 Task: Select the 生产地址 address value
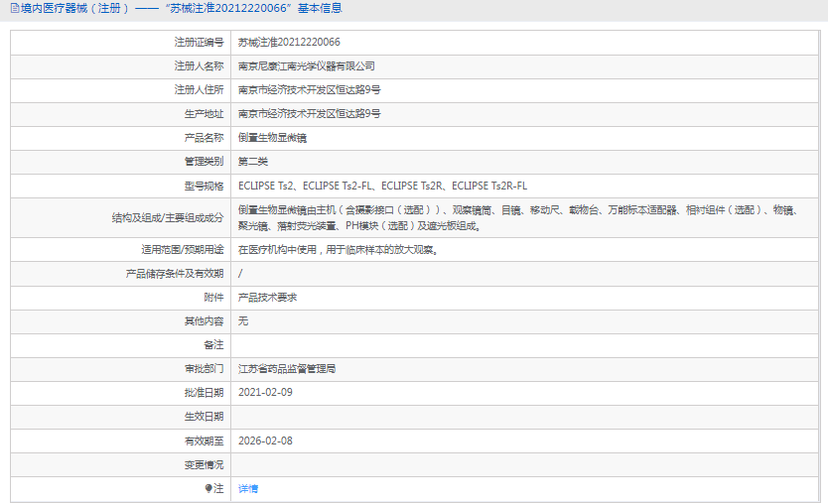coord(310,113)
